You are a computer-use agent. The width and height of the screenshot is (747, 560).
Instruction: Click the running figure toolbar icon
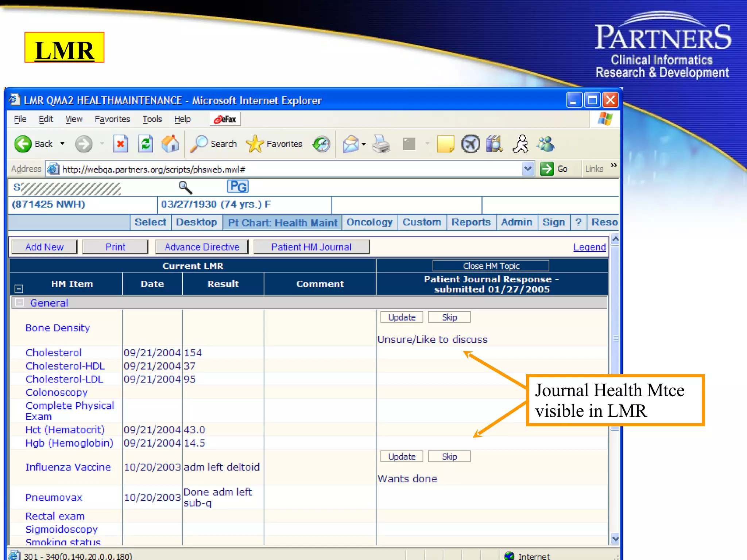[520, 144]
